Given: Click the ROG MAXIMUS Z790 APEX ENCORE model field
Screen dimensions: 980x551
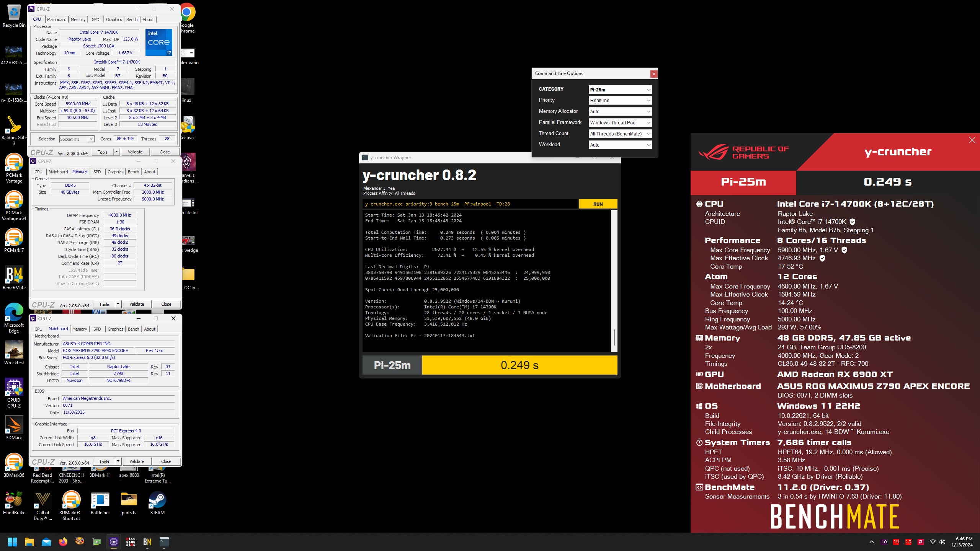Looking at the screenshot, I should (98, 350).
